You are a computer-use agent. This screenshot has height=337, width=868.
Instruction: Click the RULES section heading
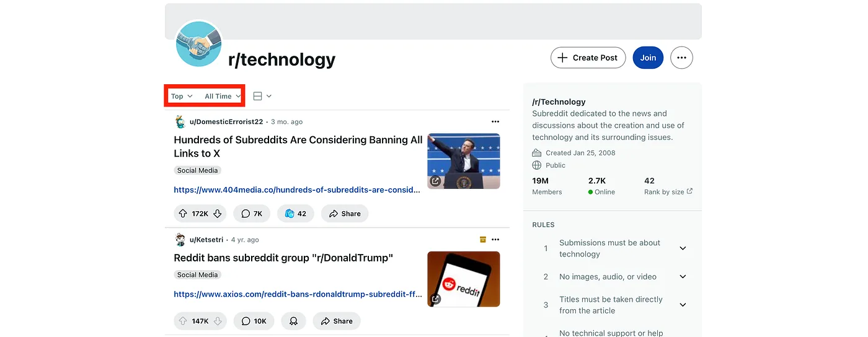[x=543, y=225]
